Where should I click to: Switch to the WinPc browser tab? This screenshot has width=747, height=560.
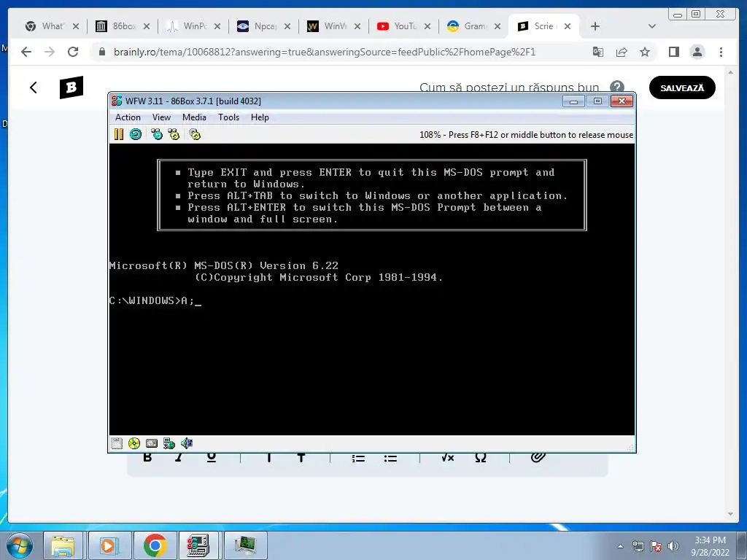point(193,26)
